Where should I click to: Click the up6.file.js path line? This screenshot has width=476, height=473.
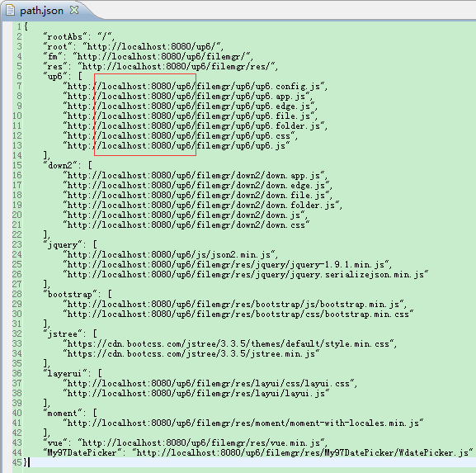point(190,116)
